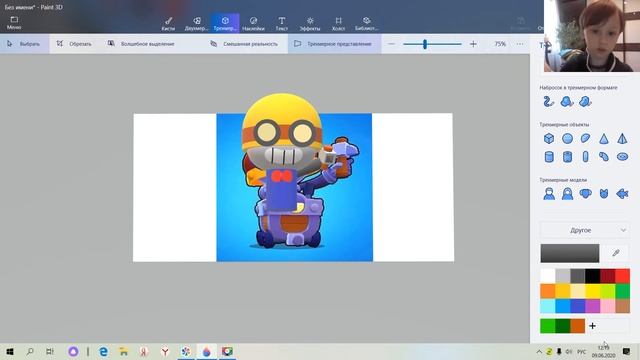This screenshot has width=640, height=360.
Task: Open File Explorer from the taskbar
Action: [123, 351]
